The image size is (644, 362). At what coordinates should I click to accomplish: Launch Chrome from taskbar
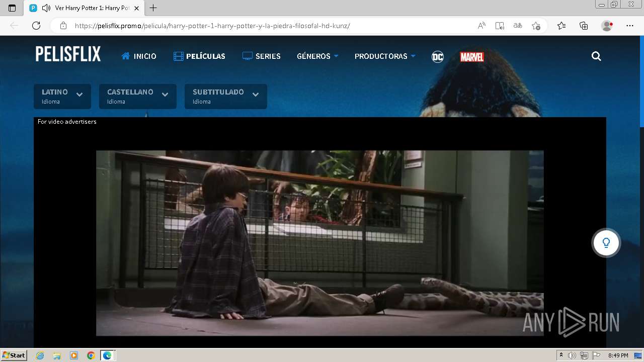pyautogui.click(x=91, y=355)
